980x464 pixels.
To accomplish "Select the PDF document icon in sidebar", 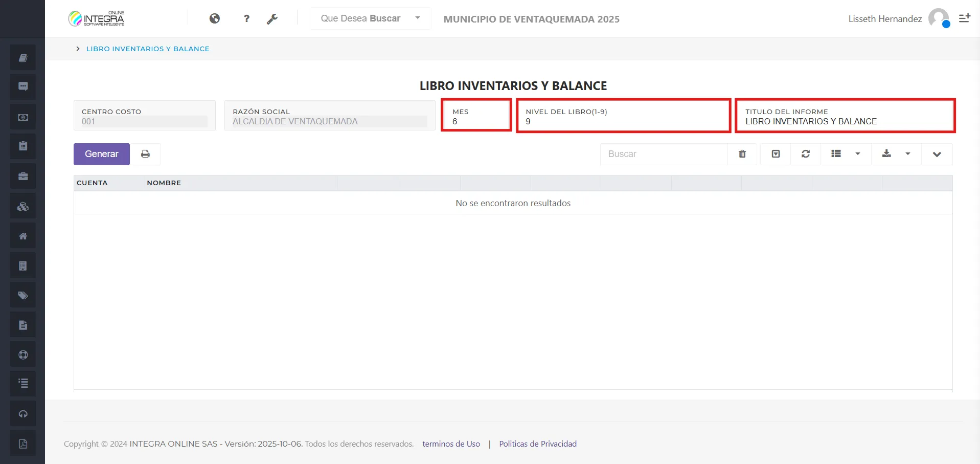I will pyautogui.click(x=22, y=443).
